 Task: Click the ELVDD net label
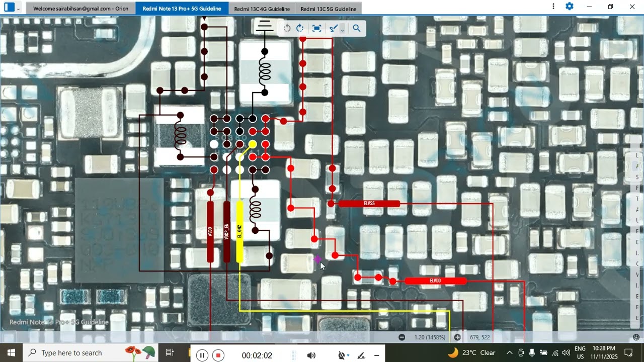435,281
